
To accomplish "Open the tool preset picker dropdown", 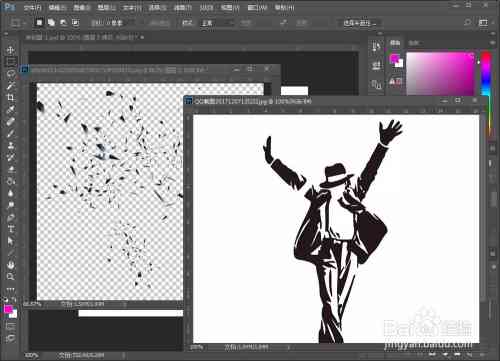I will tap(17, 23).
